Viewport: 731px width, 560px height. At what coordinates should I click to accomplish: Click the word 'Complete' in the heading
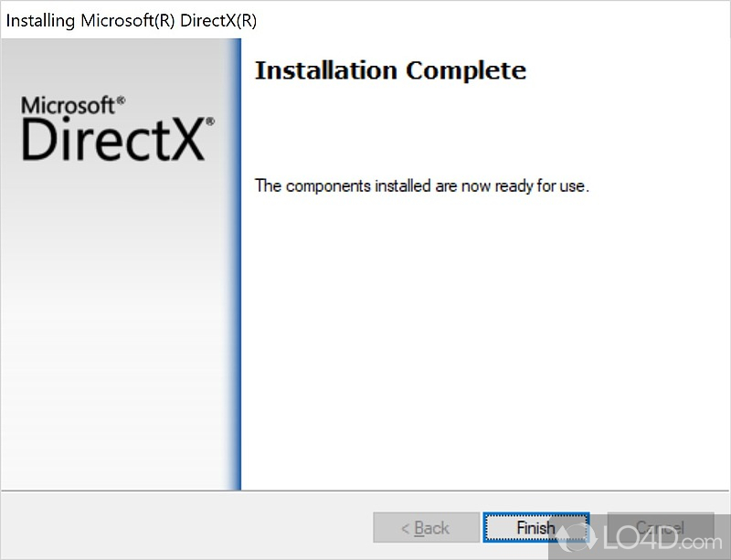point(466,71)
